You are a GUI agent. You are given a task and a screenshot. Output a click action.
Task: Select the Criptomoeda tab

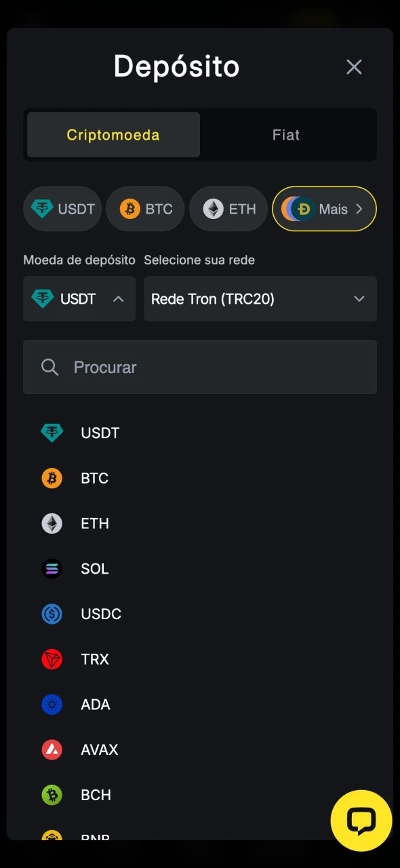click(x=113, y=135)
